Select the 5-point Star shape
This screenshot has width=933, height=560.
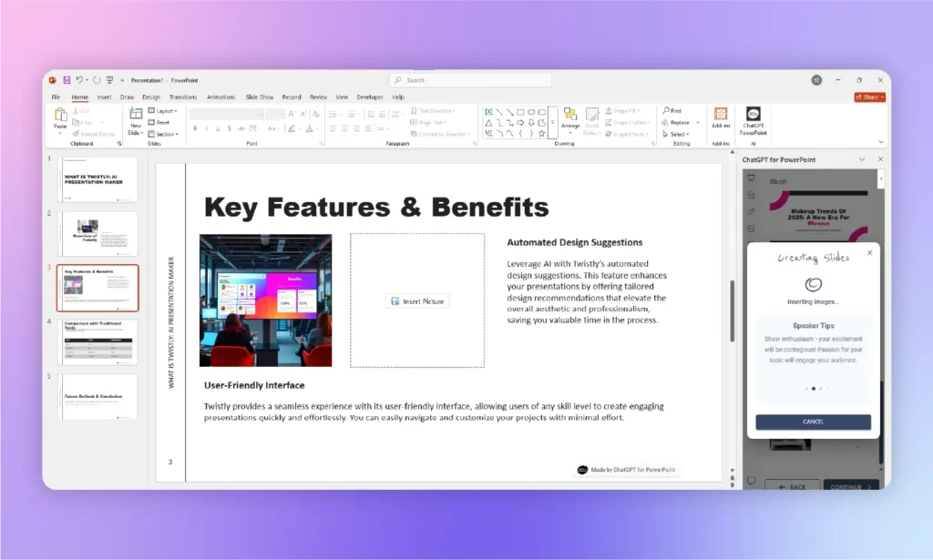coord(541,133)
